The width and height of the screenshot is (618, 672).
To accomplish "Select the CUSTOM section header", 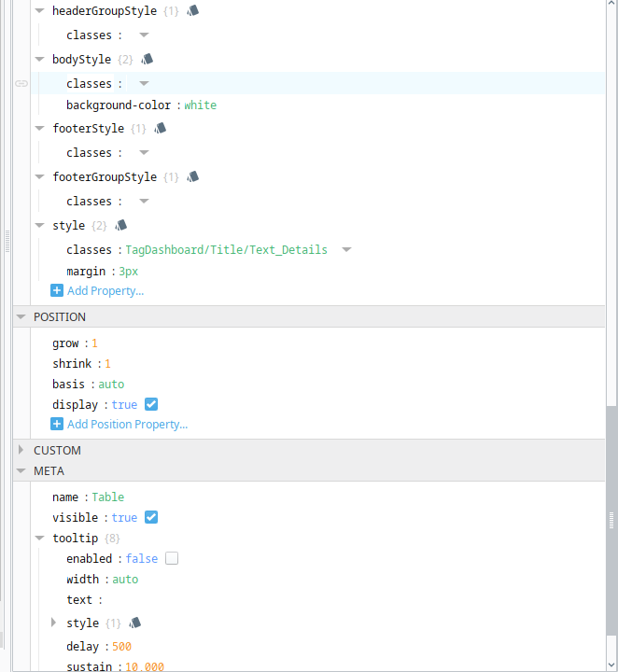I will (x=309, y=450).
